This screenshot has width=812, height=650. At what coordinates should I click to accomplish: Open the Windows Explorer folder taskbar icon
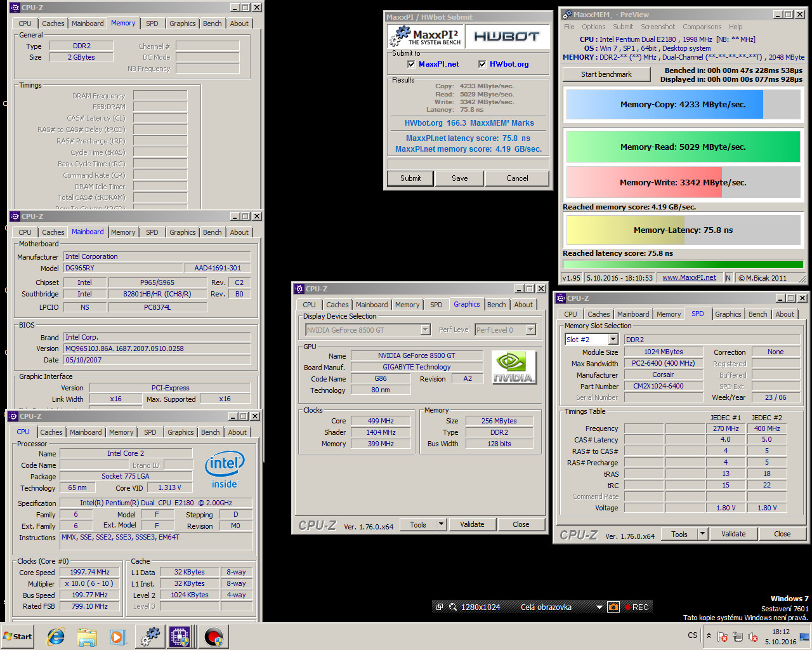coord(87,637)
